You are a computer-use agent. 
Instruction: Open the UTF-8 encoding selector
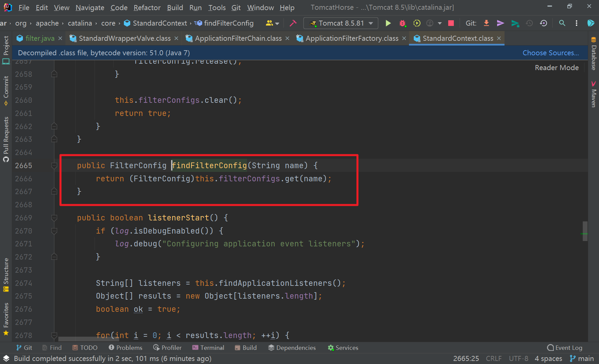click(x=518, y=358)
